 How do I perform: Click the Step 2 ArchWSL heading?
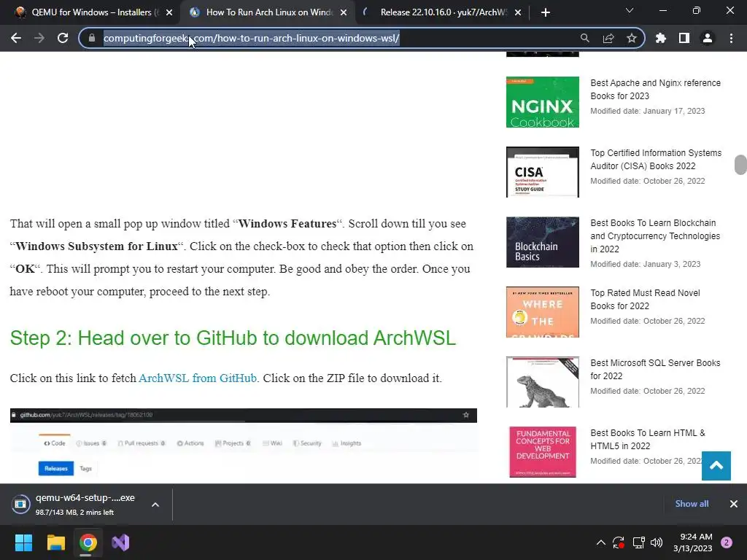pyautogui.click(x=233, y=338)
